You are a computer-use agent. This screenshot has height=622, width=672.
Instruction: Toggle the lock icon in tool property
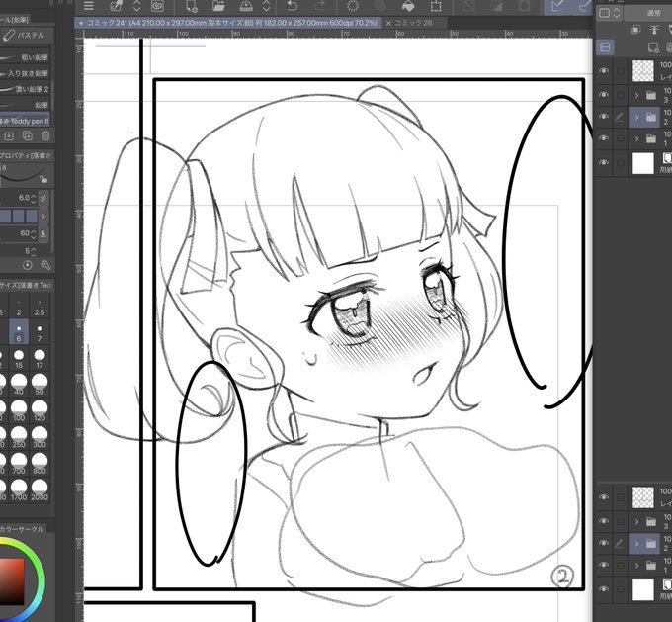[43, 179]
